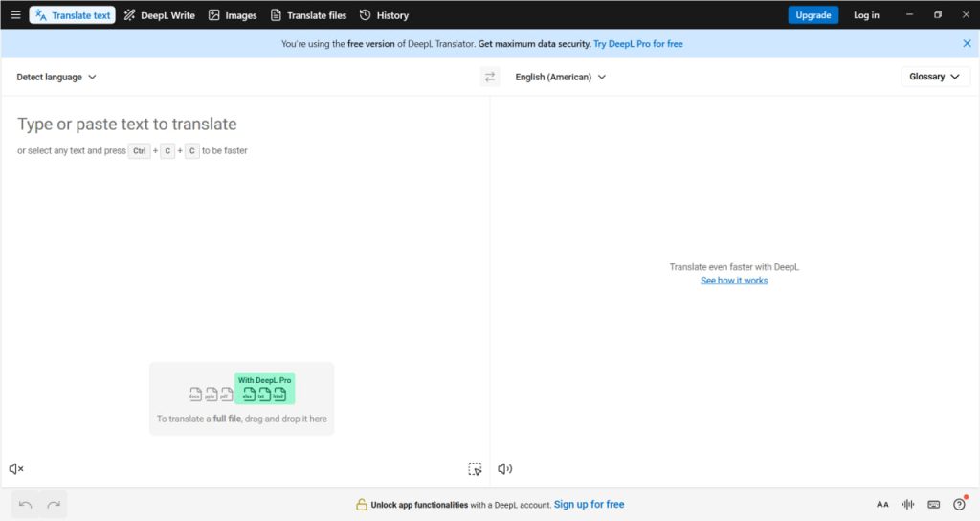
Task: Switch to the DeepL Write tab
Action: (x=160, y=15)
